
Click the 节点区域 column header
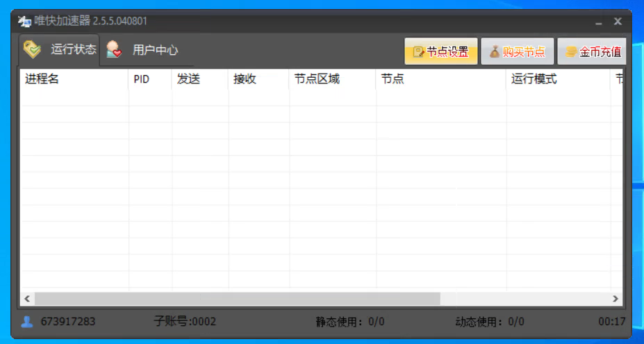click(333, 79)
